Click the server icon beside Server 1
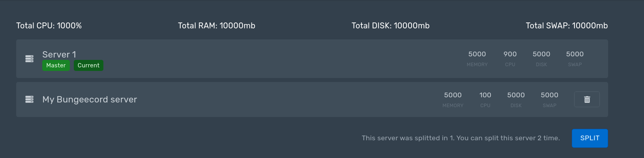This screenshot has width=644, height=158. 29,59
